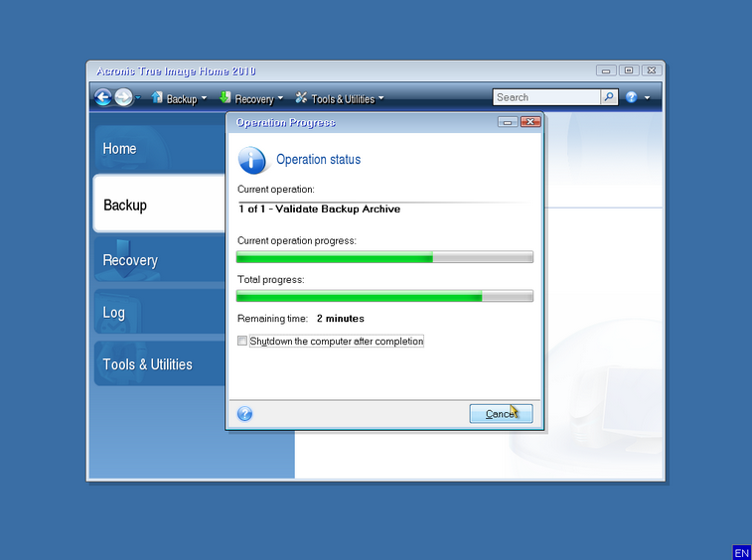752x560 pixels.
Task: Click the Operation status info icon
Action: 251,160
